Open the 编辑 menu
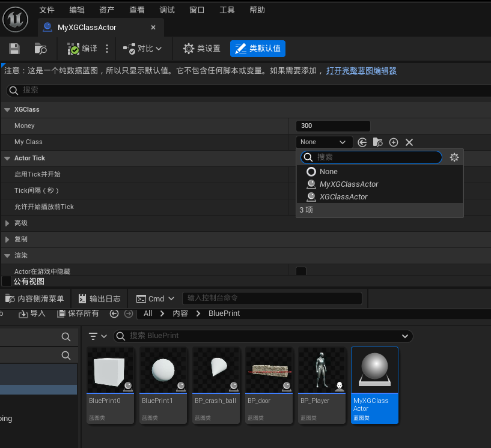 pos(77,10)
